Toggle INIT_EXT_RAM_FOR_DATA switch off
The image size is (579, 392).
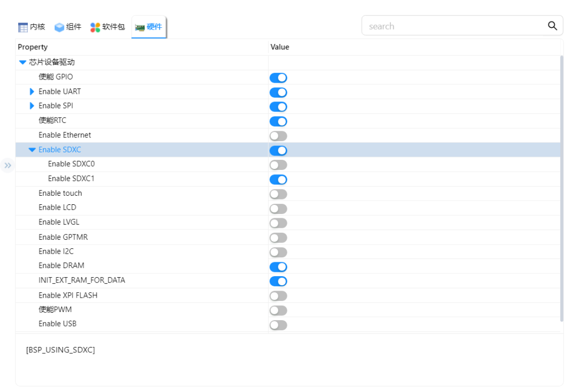[x=278, y=281]
